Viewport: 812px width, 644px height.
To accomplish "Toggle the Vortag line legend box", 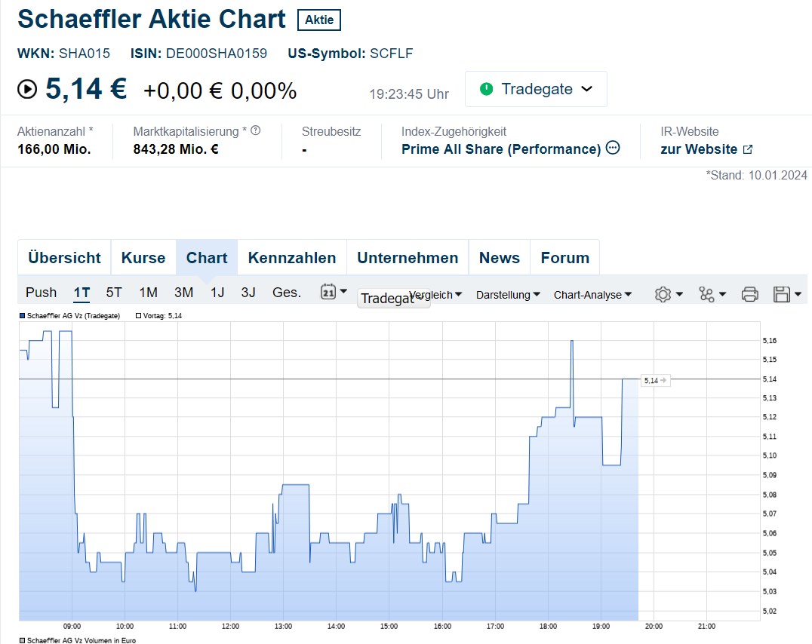I will tap(138, 316).
